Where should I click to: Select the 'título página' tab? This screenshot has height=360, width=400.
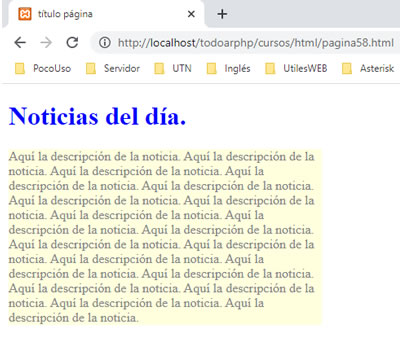[105, 14]
